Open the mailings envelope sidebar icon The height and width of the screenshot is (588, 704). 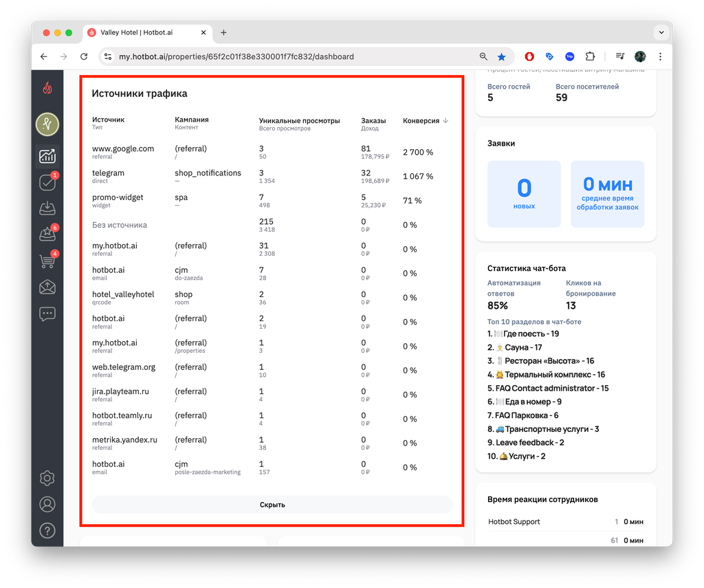click(47, 287)
